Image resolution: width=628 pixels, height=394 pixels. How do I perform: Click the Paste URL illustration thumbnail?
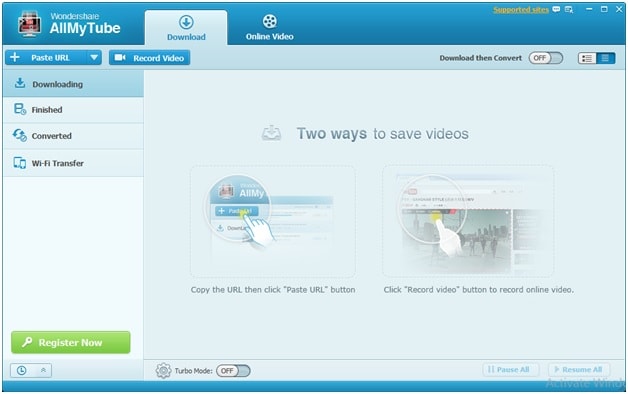pyautogui.click(x=272, y=221)
